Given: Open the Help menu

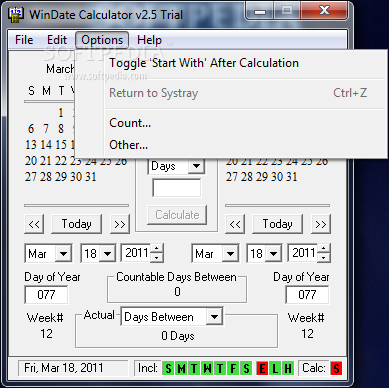Looking at the screenshot, I should [149, 40].
